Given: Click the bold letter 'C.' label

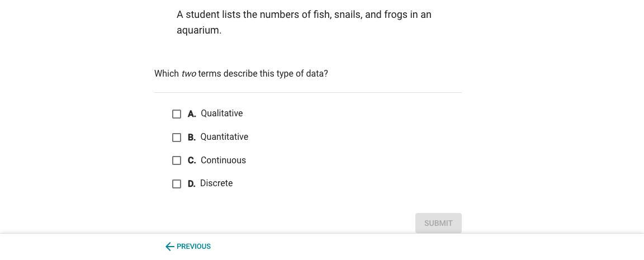Looking at the screenshot, I should click(192, 160).
